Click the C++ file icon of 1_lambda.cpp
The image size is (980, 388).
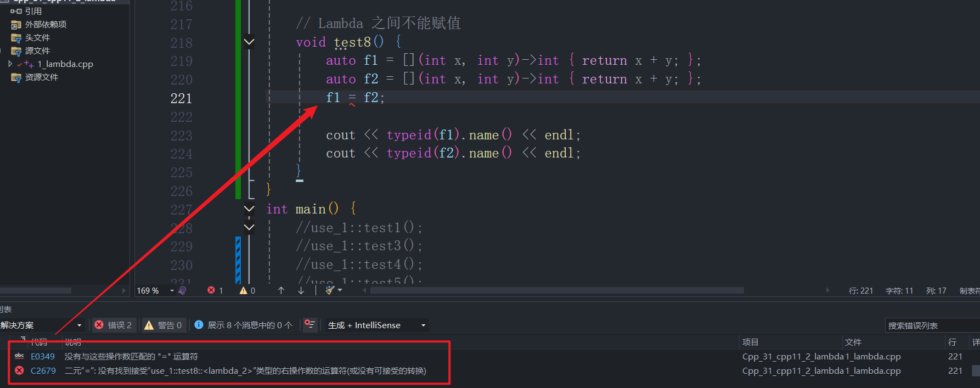29,64
